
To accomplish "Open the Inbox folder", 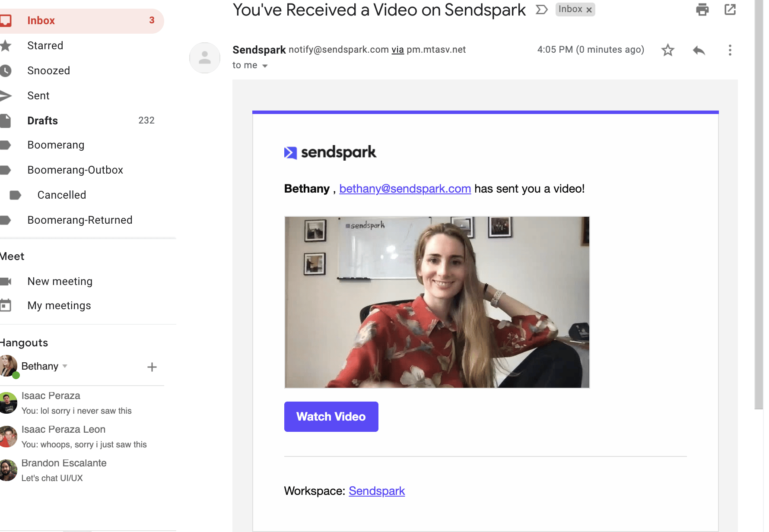I will click(81, 21).
